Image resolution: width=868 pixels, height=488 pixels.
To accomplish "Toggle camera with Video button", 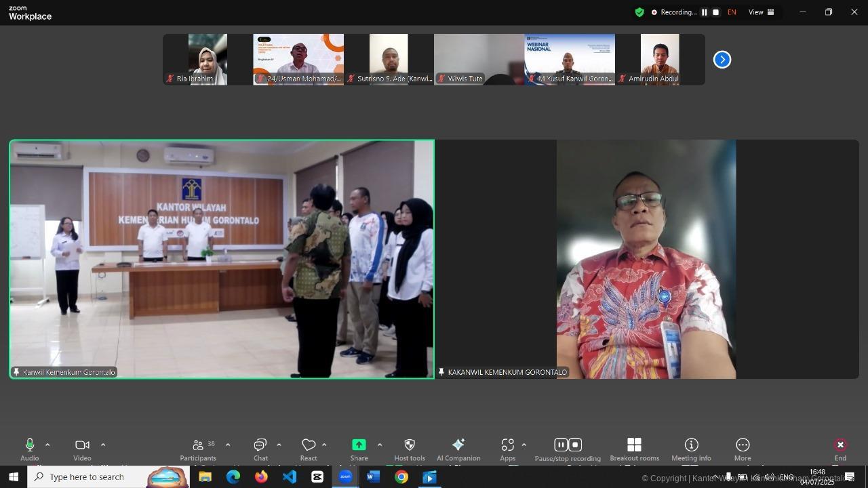I will click(x=82, y=445).
